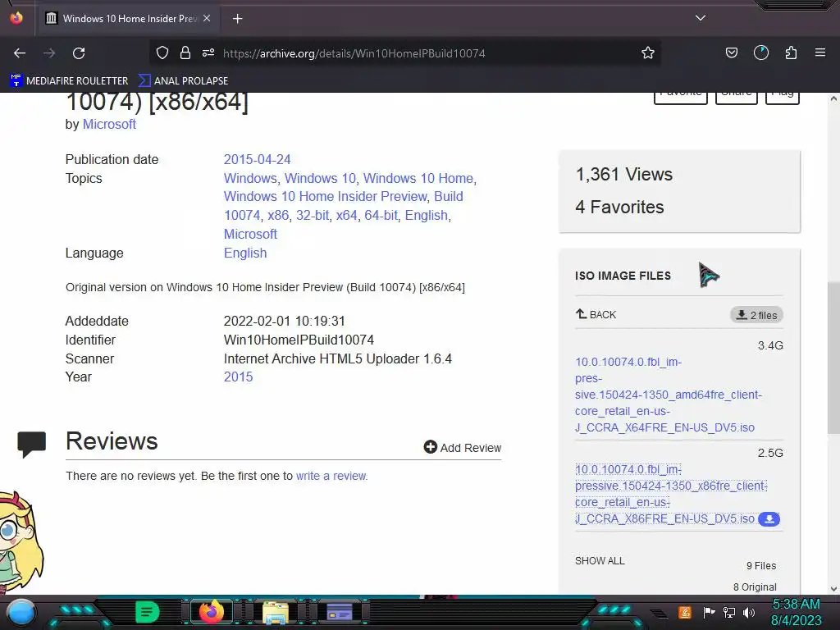Click the Star Butterfly desktop mascot

21,542
